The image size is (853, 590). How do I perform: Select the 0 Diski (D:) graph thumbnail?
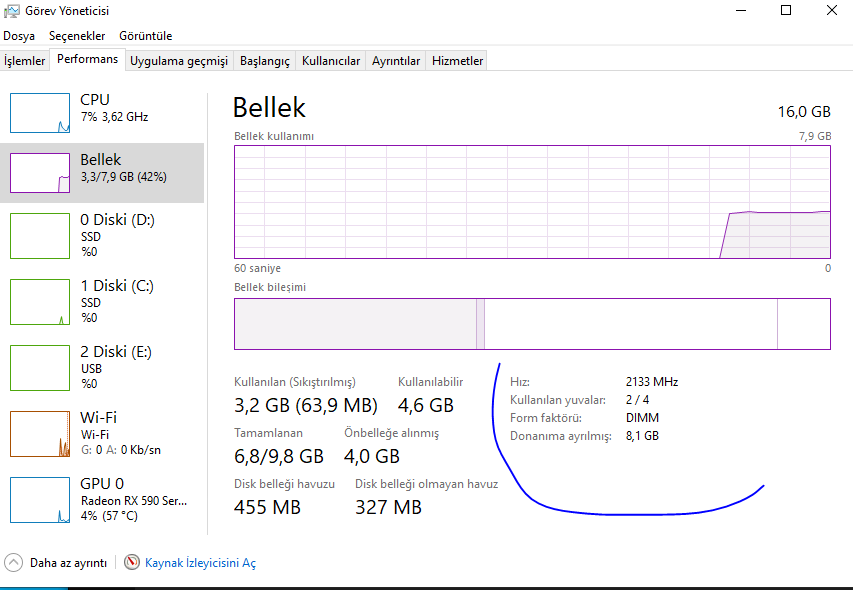coord(40,235)
